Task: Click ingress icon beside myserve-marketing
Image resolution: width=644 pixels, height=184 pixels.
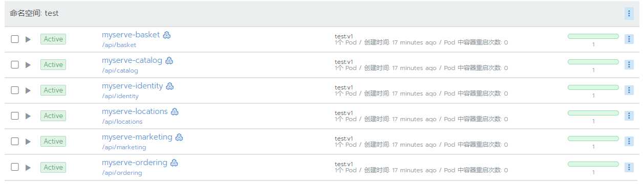Action: coord(179,137)
